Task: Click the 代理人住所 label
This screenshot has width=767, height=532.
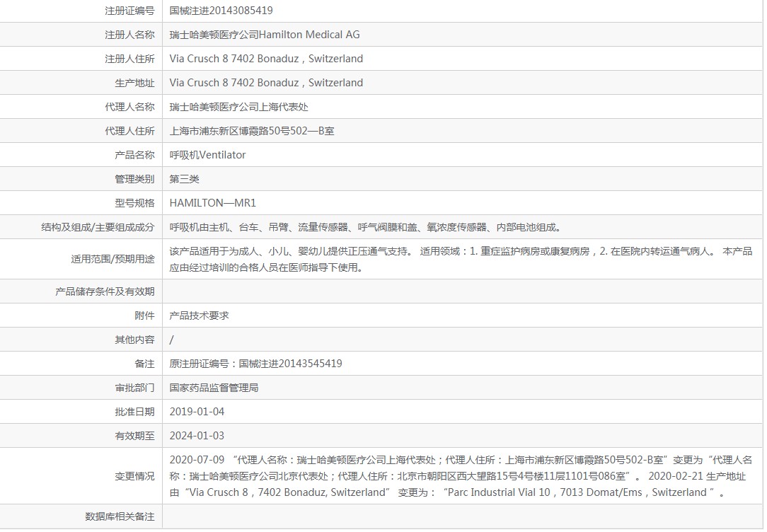Action: [x=129, y=131]
